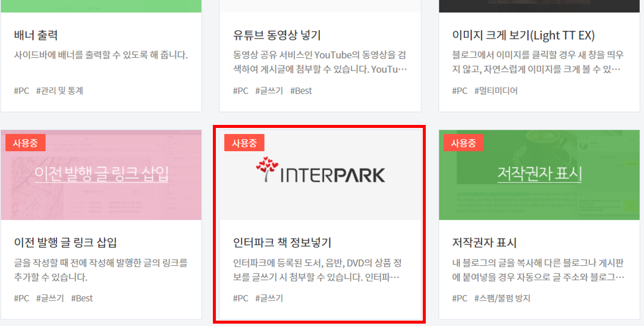Select #글쓰기 tag under 유튜브 동영상 넣기

point(269,91)
